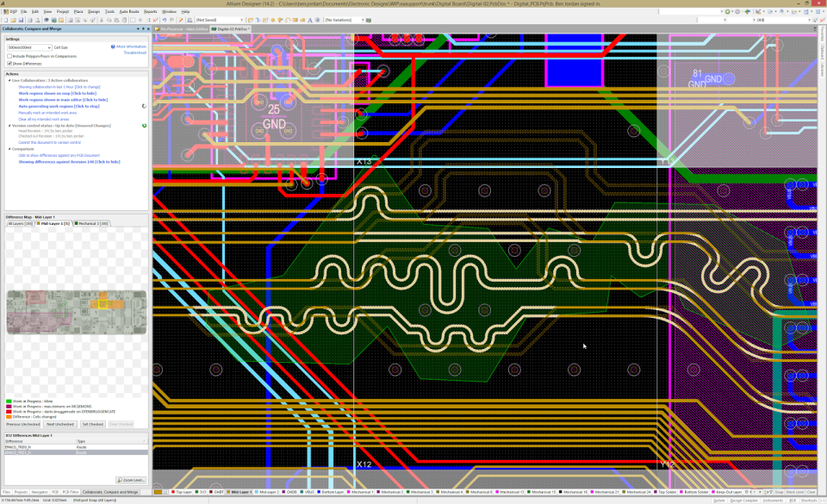
Task: Click the spinner icon next to Auto generating work regions
Action: point(144,106)
